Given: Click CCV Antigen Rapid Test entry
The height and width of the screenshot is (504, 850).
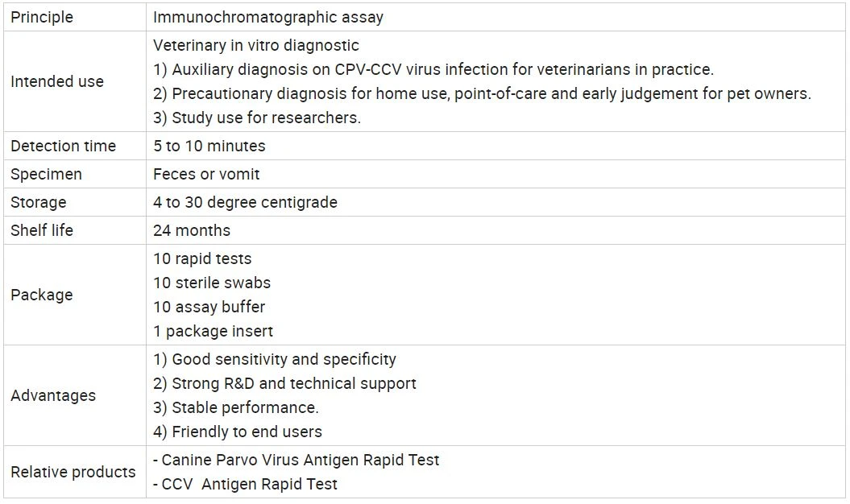Looking at the screenshot, I should [245, 485].
